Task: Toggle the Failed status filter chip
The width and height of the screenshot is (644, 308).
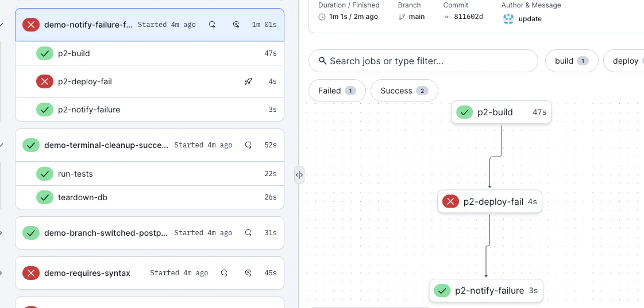Action: (x=337, y=91)
